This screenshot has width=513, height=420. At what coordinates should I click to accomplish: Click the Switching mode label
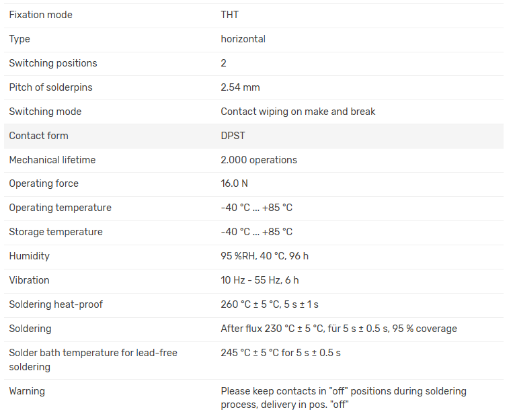click(x=45, y=112)
